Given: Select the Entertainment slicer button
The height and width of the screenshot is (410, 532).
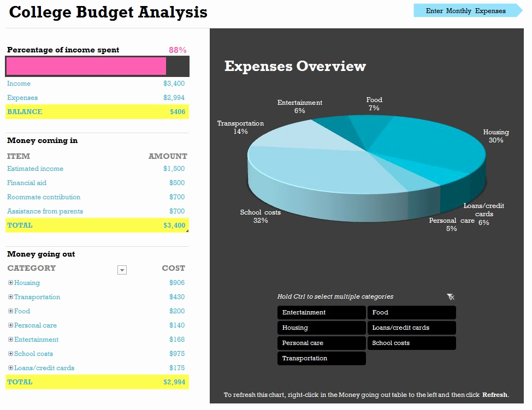Looking at the screenshot, I should [x=321, y=312].
